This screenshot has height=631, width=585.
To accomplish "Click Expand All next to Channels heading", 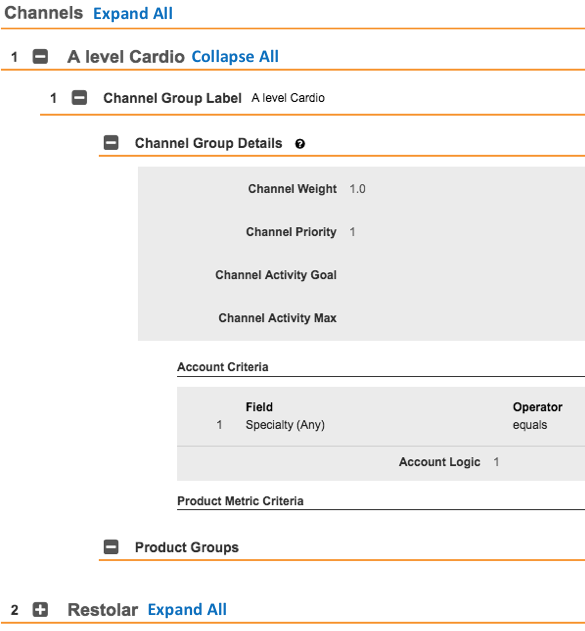I will 133,14.
